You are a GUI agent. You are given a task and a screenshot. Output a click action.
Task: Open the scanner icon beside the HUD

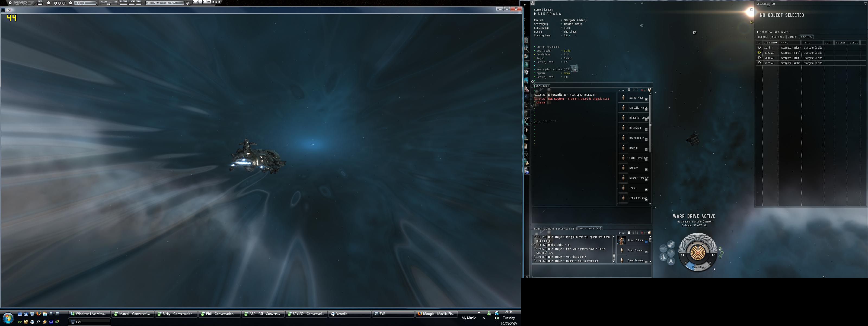[671, 253]
